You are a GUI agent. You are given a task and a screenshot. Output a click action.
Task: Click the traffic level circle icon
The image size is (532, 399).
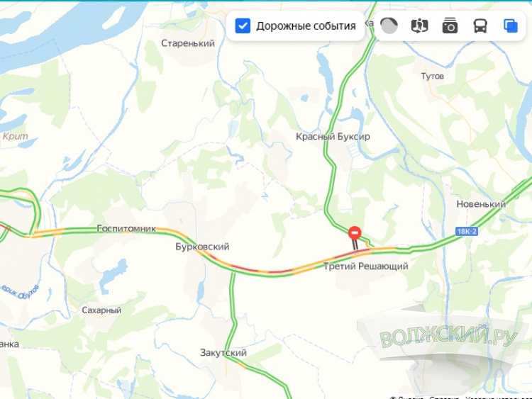(x=389, y=26)
